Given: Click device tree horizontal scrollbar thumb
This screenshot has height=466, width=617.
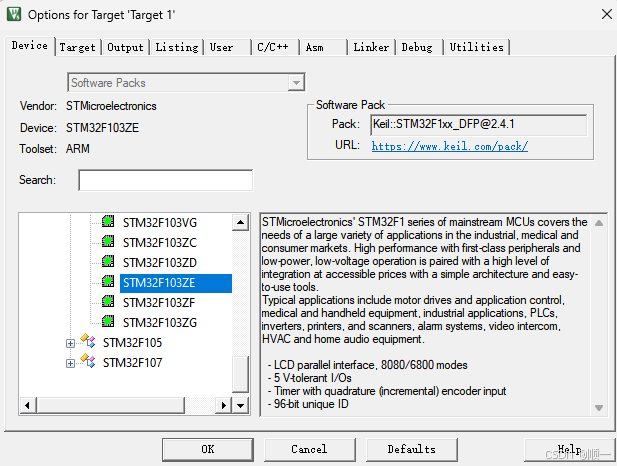Looking at the screenshot, I should pyautogui.click(x=111, y=405).
